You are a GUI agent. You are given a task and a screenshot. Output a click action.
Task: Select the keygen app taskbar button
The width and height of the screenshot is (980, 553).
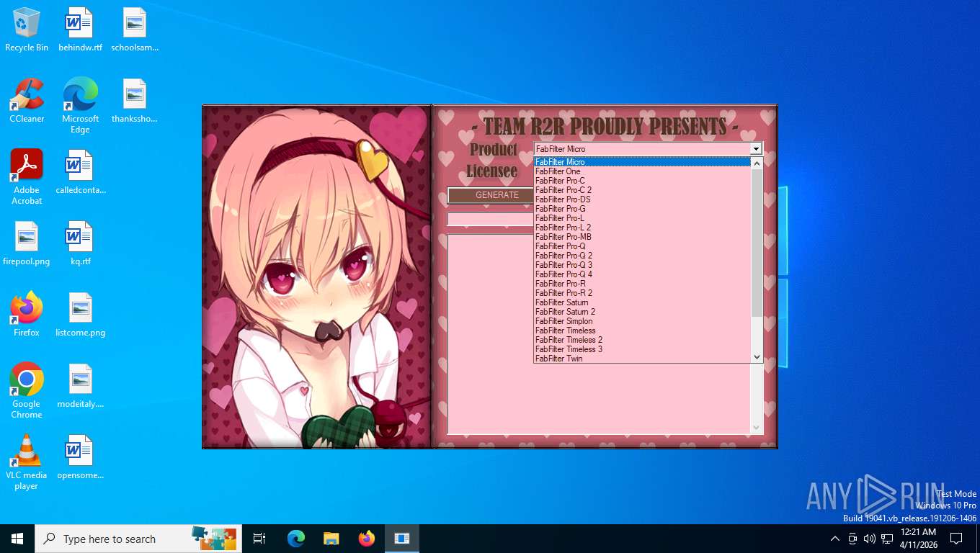[402, 539]
